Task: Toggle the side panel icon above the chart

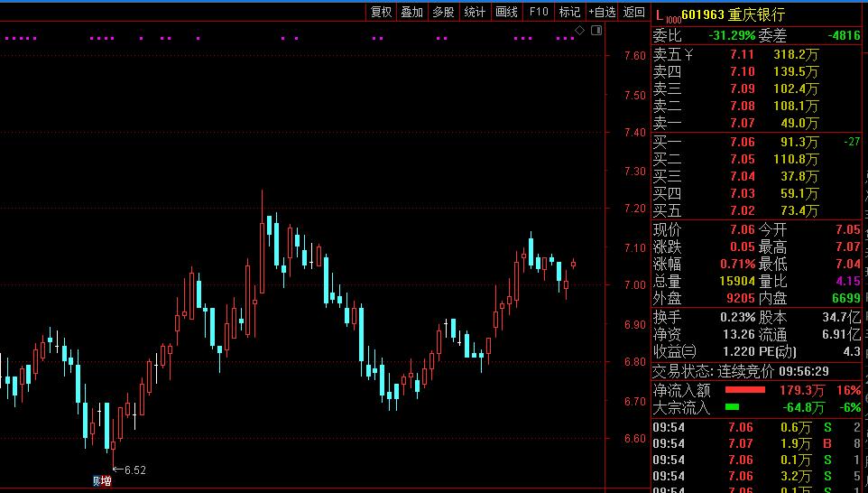Action: [595, 31]
